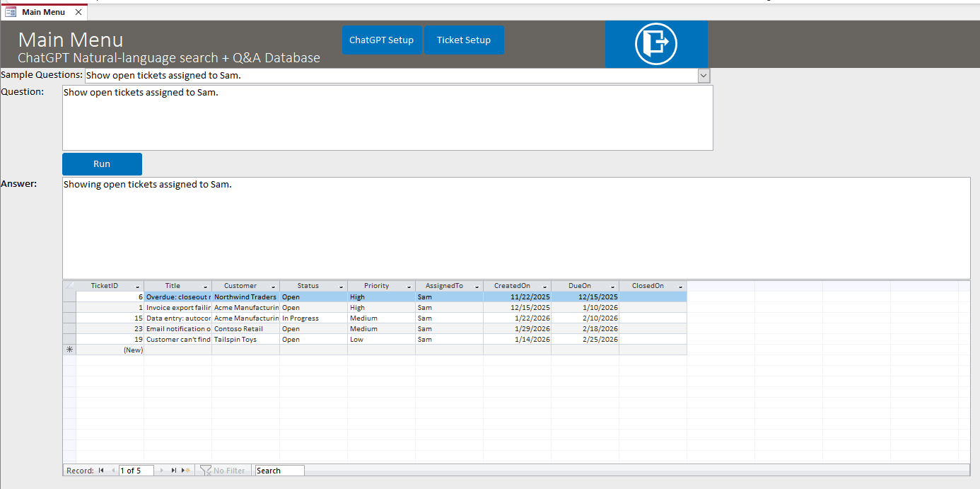Open the Ticket Setup screen

click(x=463, y=40)
